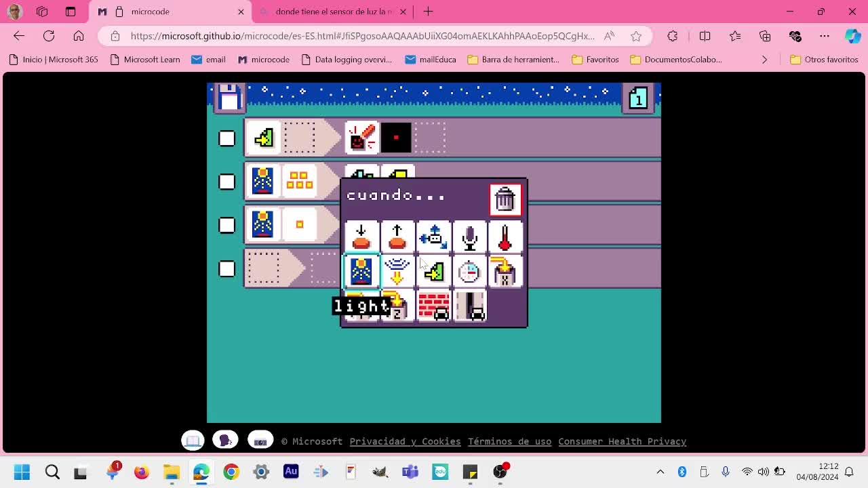The image size is (868, 488).
Task: Click the five-dots brightness tile
Action: click(x=299, y=181)
